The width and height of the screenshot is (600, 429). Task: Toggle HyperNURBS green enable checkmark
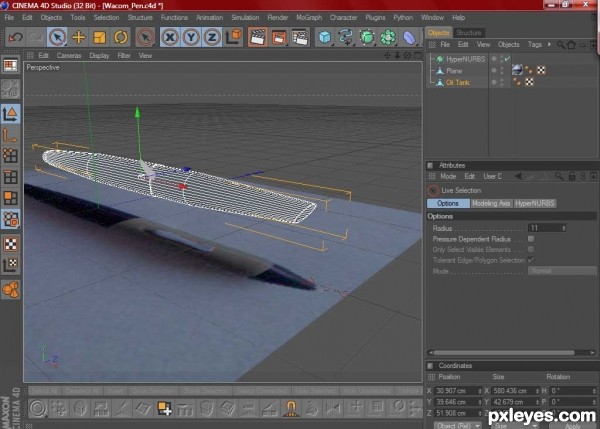tap(507, 59)
